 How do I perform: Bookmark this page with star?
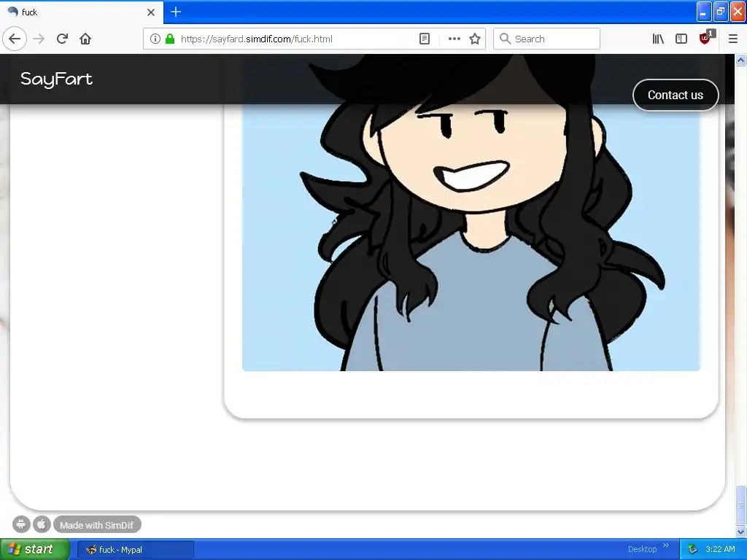(x=474, y=39)
